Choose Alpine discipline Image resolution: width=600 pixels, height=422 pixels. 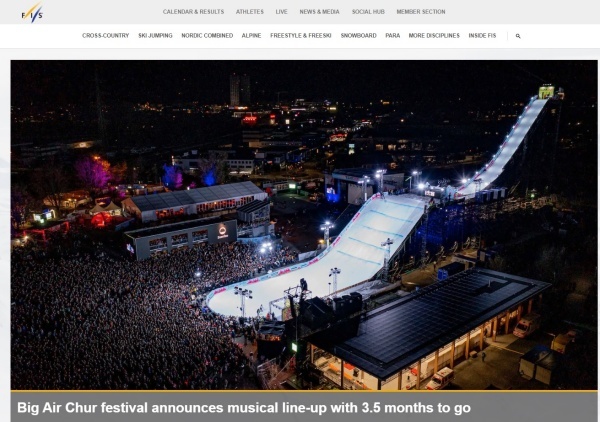click(251, 36)
